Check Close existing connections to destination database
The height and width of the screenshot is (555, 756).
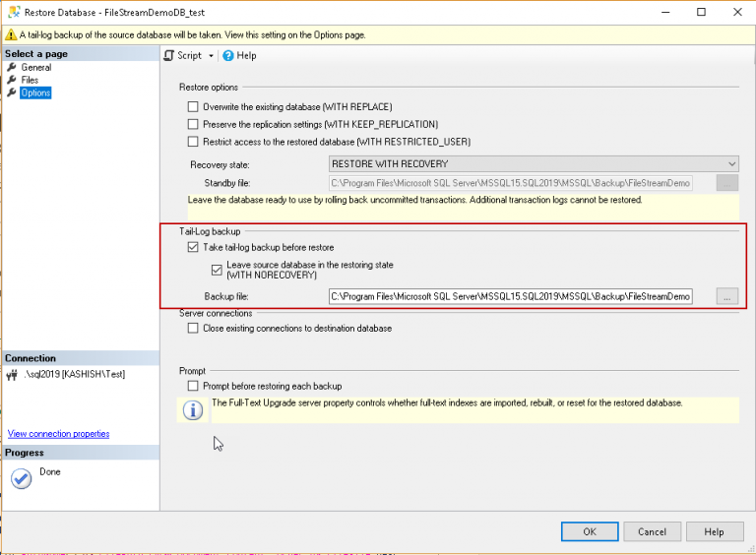pyautogui.click(x=193, y=328)
